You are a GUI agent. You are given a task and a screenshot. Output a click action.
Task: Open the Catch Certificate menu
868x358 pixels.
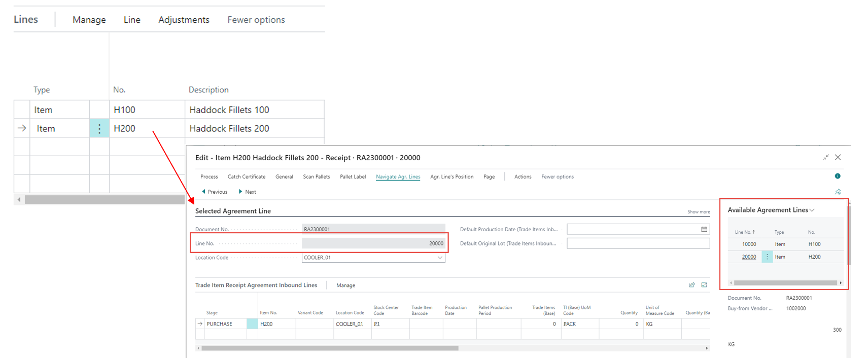(246, 177)
